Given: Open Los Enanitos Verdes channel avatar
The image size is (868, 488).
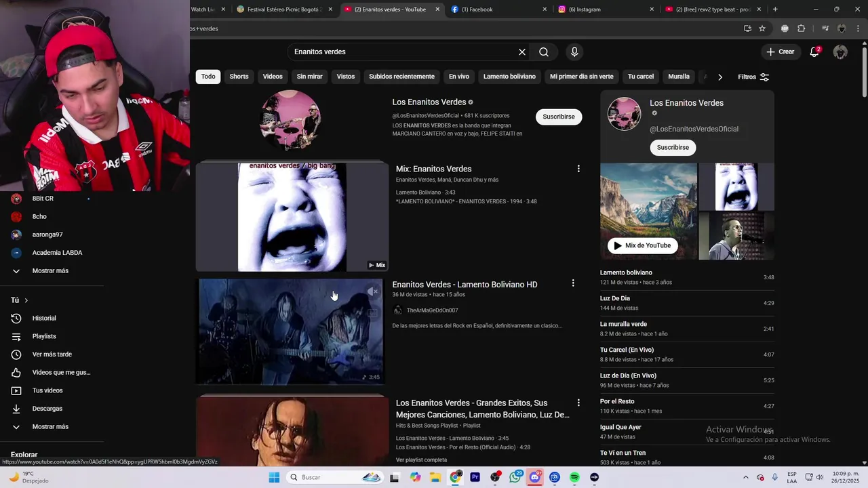Looking at the screenshot, I should [x=290, y=121].
